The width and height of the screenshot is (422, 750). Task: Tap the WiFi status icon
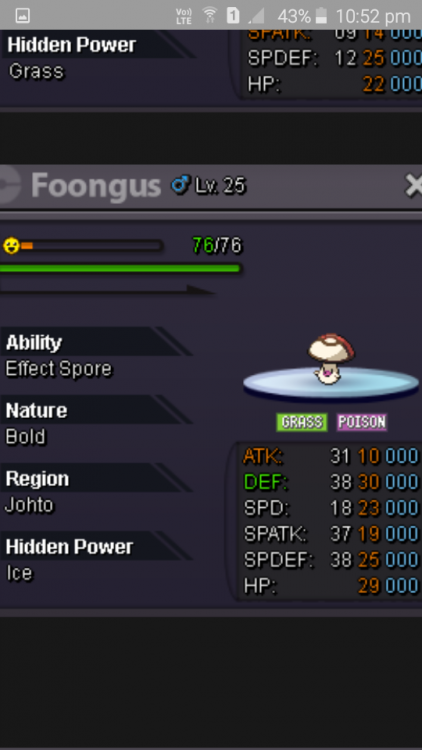click(x=210, y=16)
